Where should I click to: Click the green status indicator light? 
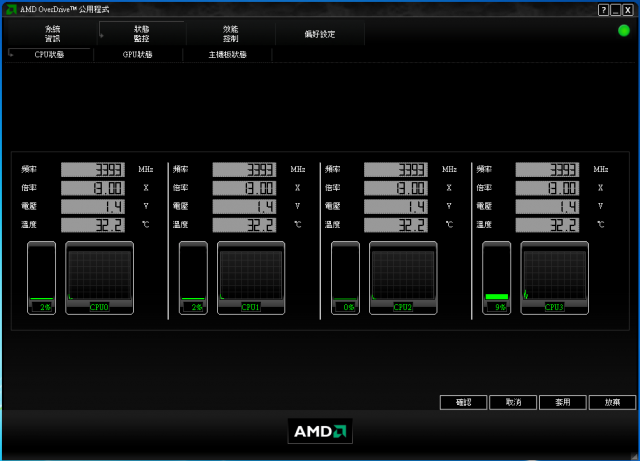pos(623,31)
